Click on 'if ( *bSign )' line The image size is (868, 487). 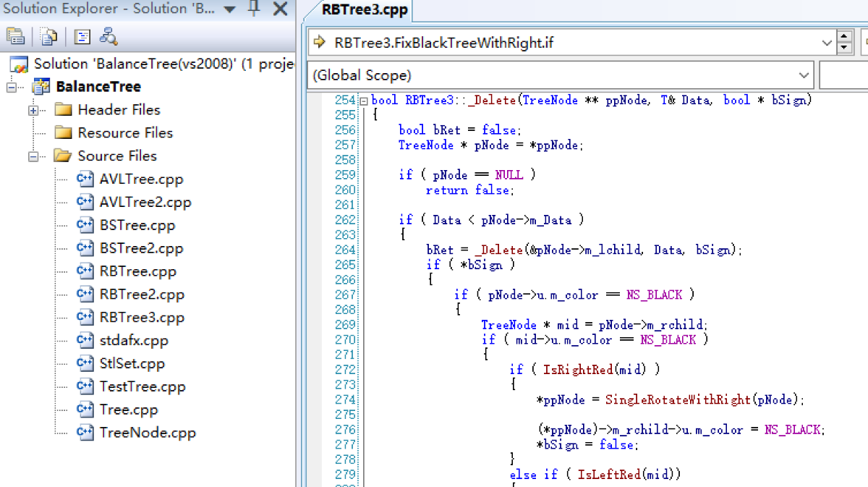470,265
